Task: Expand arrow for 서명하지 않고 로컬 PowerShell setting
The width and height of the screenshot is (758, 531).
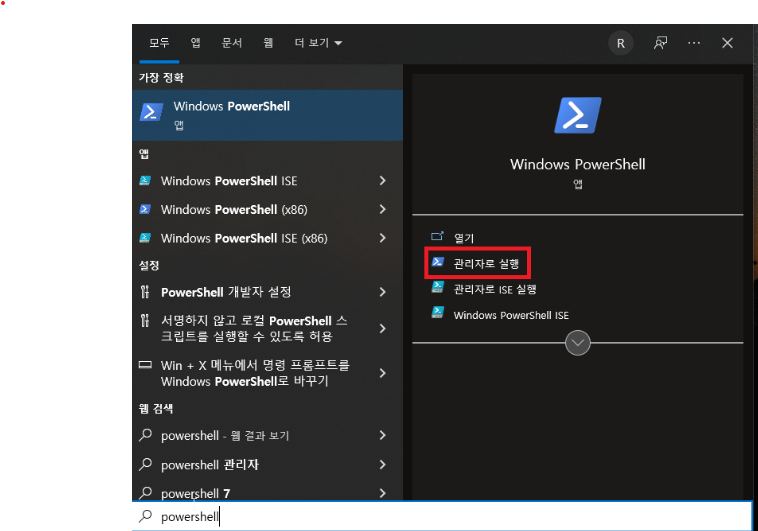Action: tap(382, 328)
